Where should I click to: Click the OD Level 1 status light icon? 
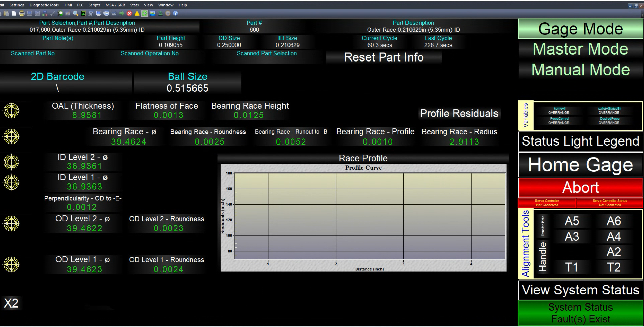pyautogui.click(x=11, y=264)
